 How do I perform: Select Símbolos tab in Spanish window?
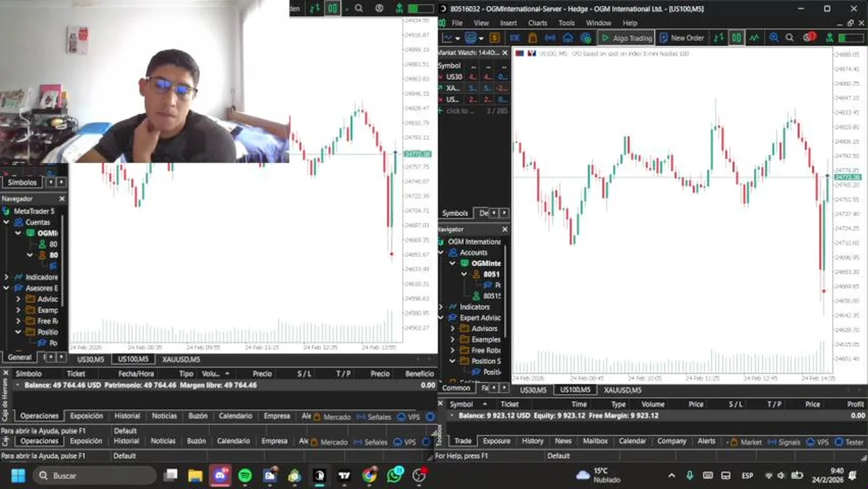pos(22,183)
